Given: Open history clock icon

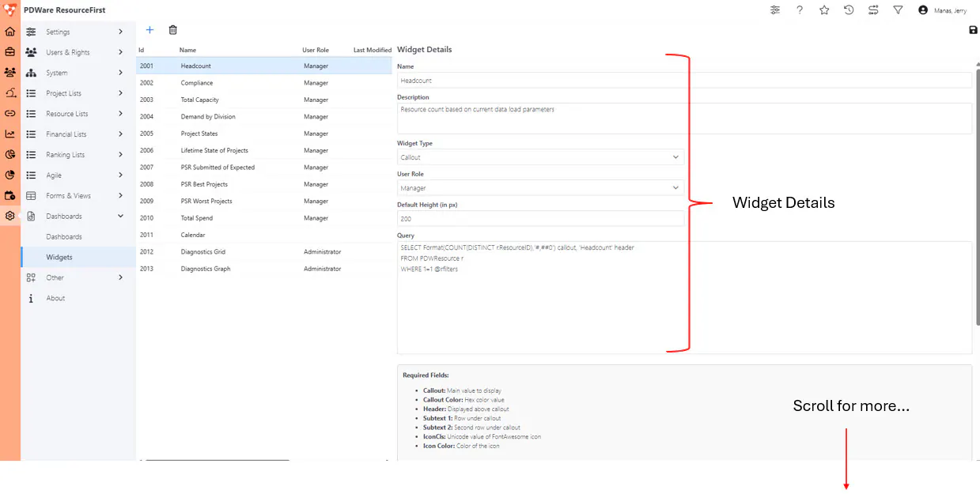Looking at the screenshot, I should click(849, 10).
